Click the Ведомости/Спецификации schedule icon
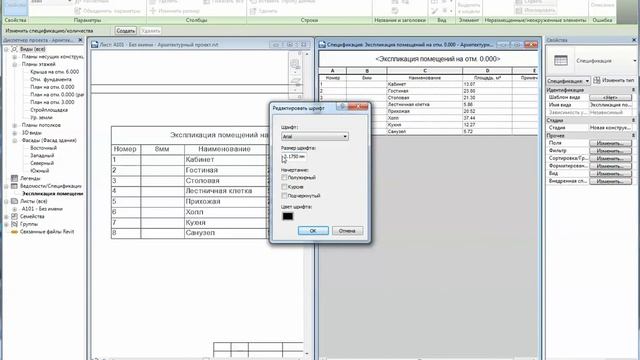The height and width of the screenshot is (360, 640). [x=14, y=186]
